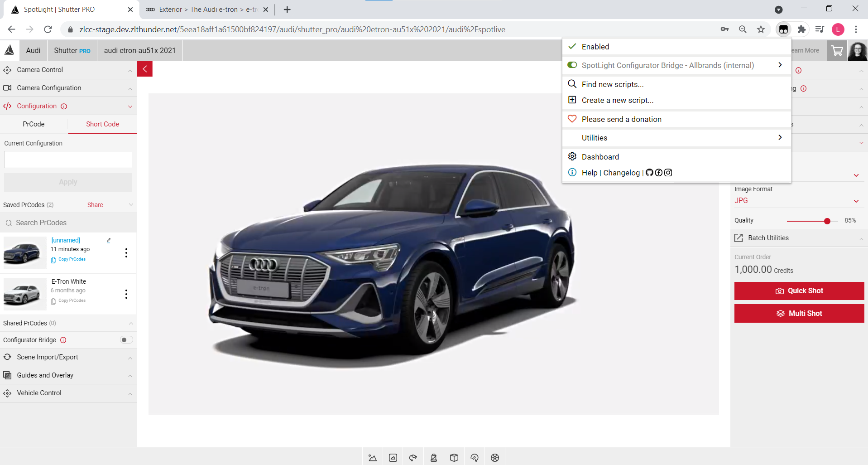
Task: Select the landscape environment icon in bottom toolbar
Action: point(373,458)
